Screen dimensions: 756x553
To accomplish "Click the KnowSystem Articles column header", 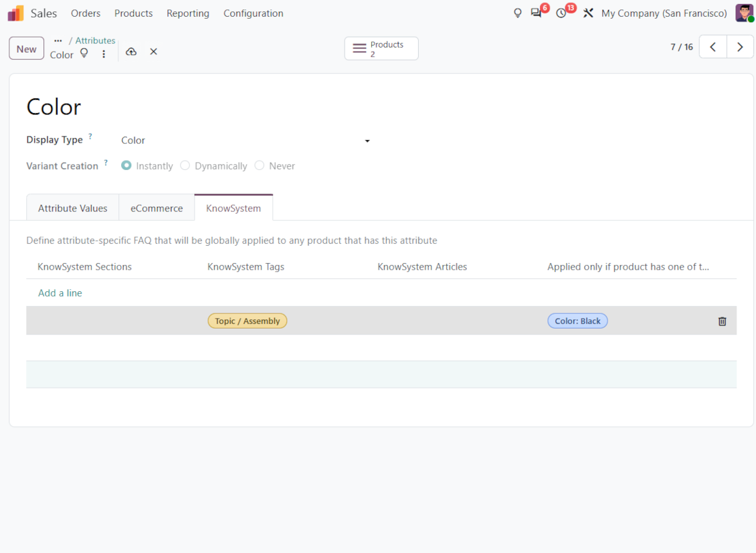I will click(x=422, y=267).
